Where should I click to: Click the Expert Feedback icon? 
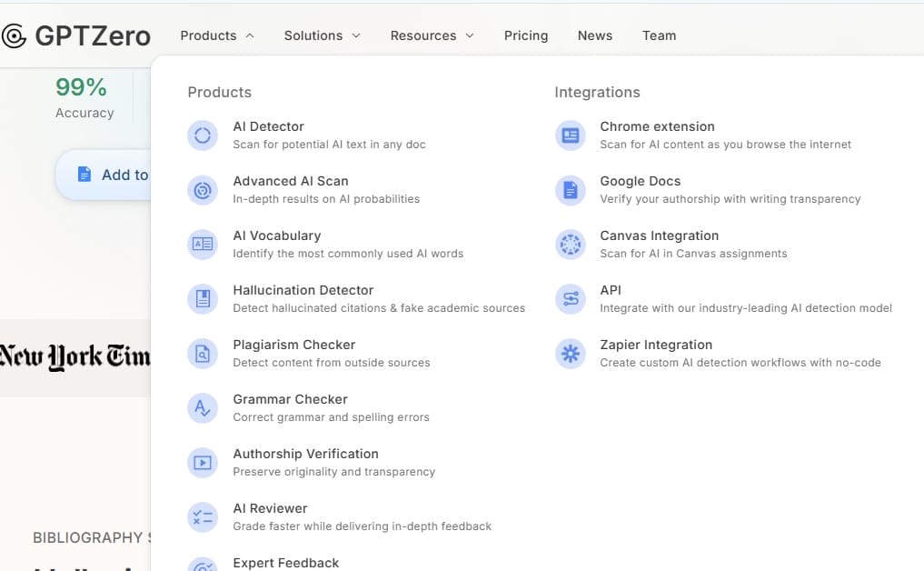point(202,566)
